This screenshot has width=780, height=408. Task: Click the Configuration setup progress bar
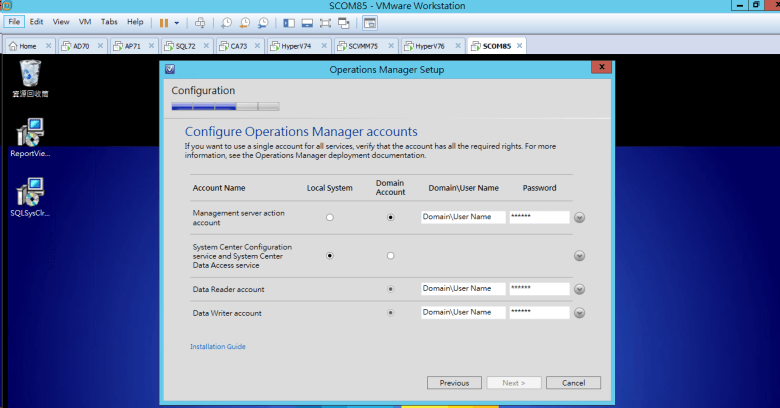(225, 105)
